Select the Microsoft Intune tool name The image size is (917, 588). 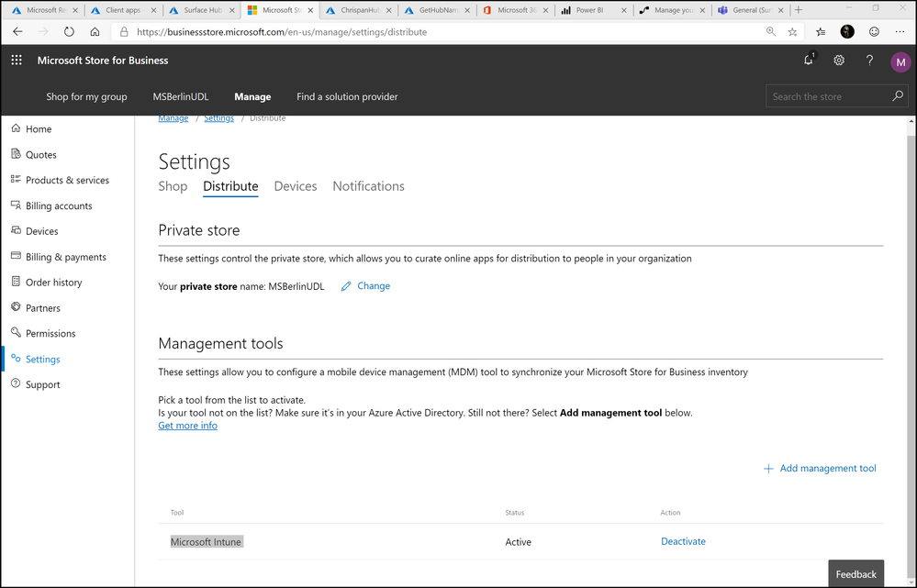pyautogui.click(x=206, y=542)
